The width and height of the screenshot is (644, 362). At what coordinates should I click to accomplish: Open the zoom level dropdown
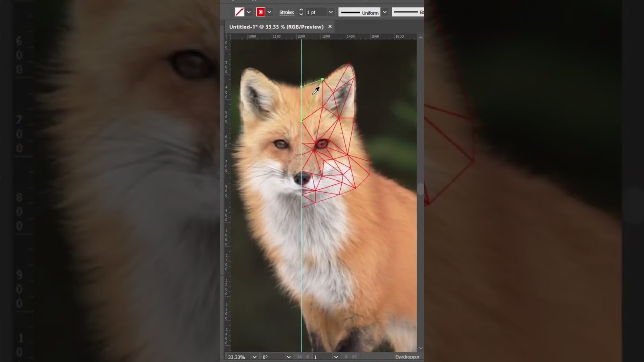pyautogui.click(x=254, y=357)
